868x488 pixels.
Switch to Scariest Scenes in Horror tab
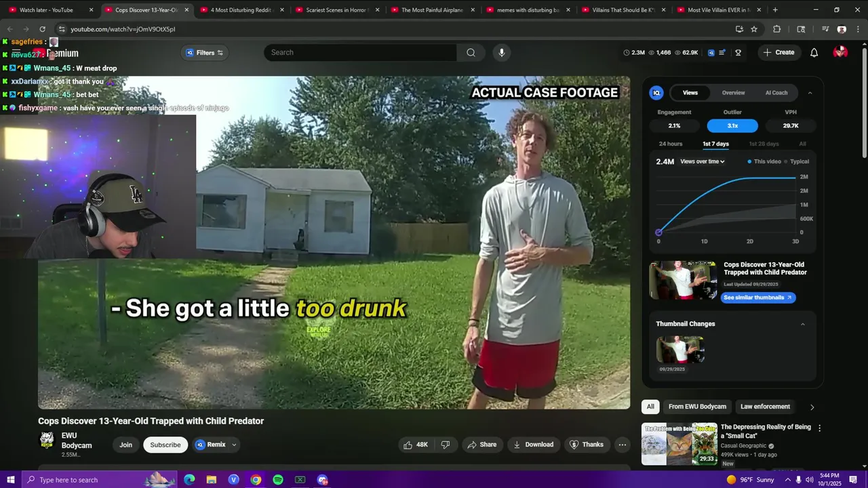click(x=337, y=10)
